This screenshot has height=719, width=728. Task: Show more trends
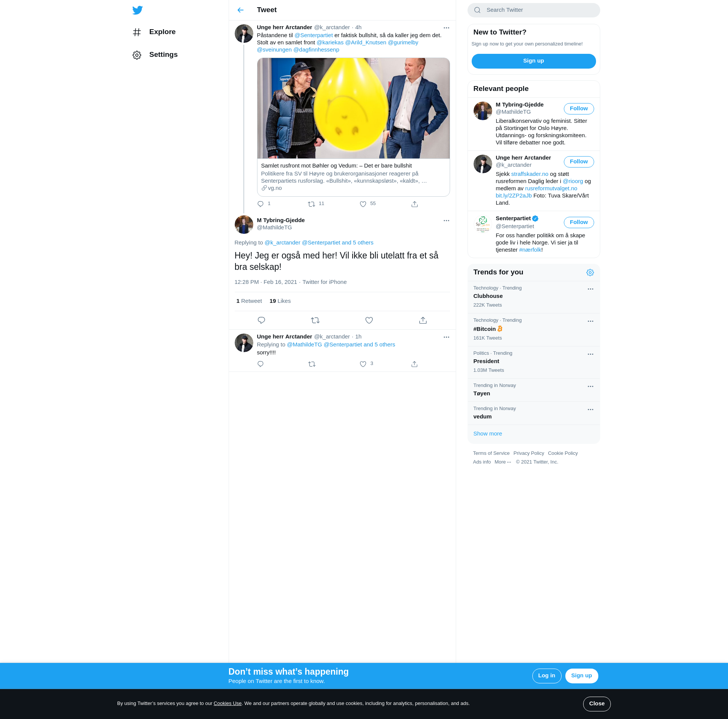click(487, 434)
